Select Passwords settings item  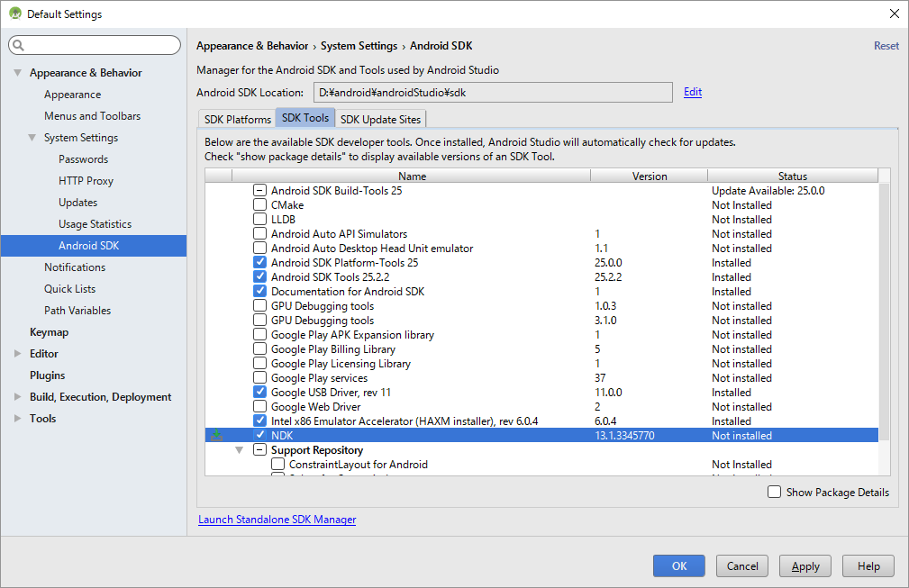pos(84,159)
